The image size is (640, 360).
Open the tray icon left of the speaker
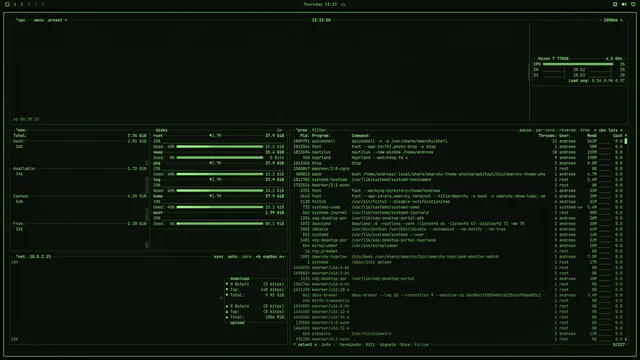tap(615, 4)
